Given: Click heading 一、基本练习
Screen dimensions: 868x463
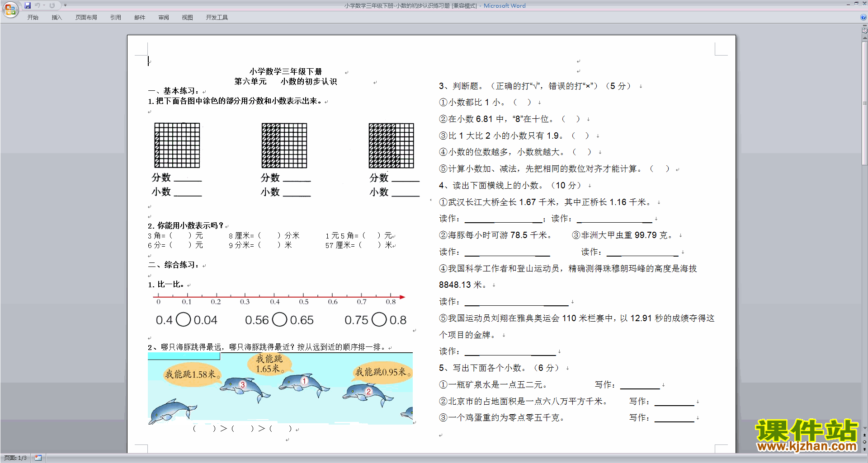Looking at the screenshot, I should coord(174,91).
